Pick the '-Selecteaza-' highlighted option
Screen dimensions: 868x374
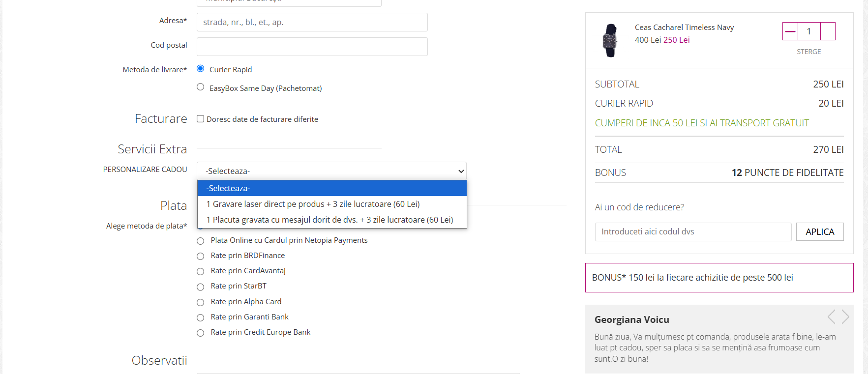click(331, 188)
